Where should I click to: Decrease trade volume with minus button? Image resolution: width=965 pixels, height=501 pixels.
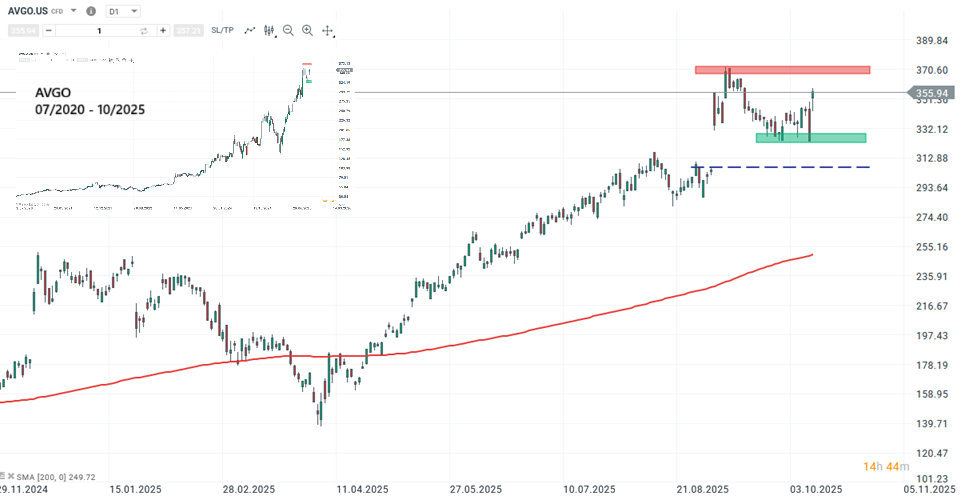50,31
